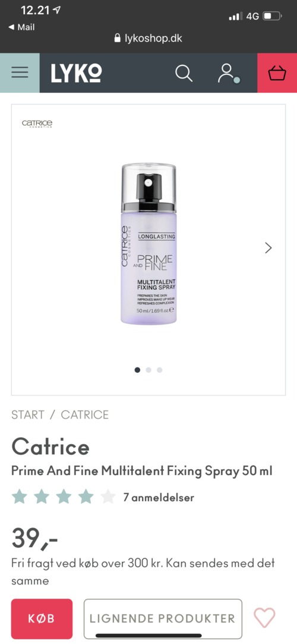This screenshot has height=644, width=297.
Task: Tap the star rating row
Action: (64, 497)
